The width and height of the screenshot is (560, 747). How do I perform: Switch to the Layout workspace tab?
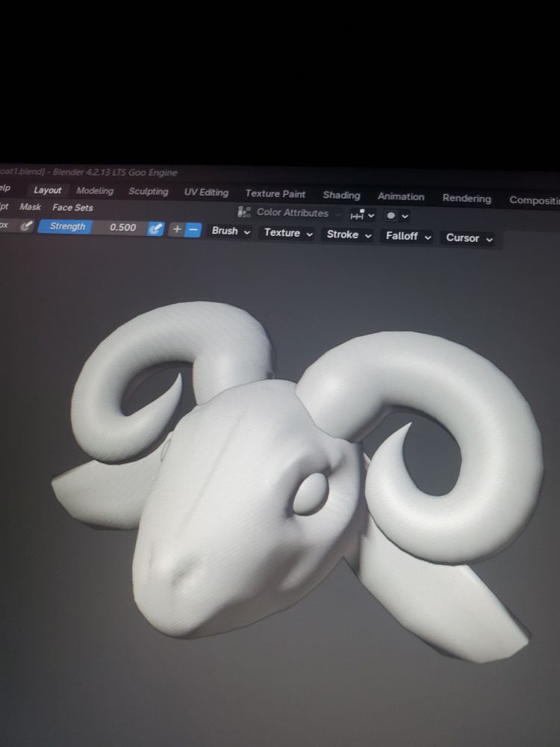click(48, 190)
